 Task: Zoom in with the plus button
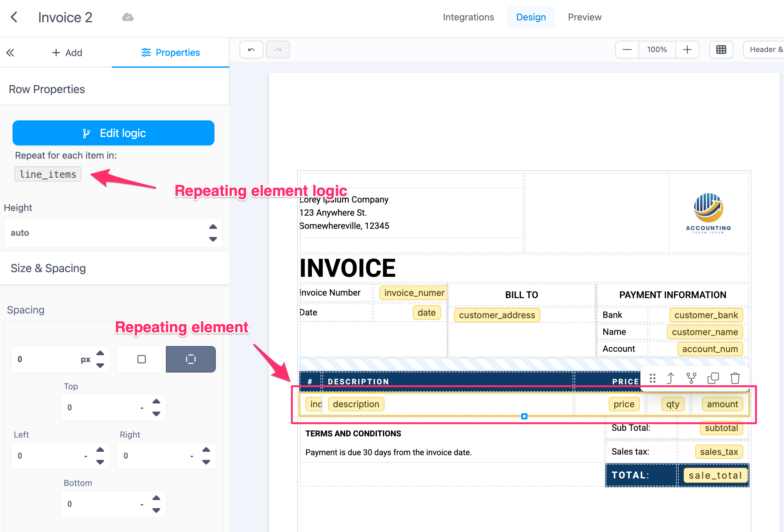[687, 50]
